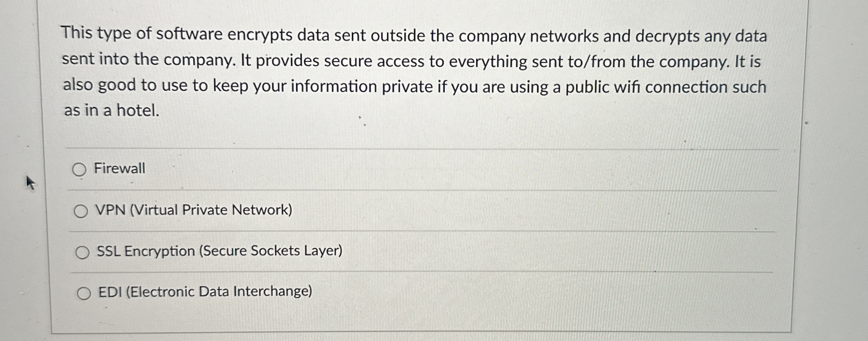Click the SSL Encryption (Secure Sockets Layer) label
The width and height of the screenshot is (868, 341).
coord(219,251)
